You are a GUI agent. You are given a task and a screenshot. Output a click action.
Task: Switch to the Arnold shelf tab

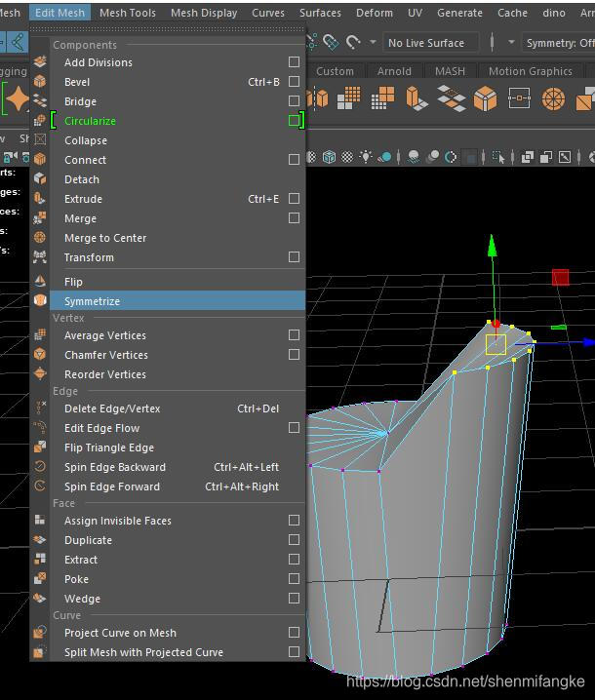coord(394,71)
